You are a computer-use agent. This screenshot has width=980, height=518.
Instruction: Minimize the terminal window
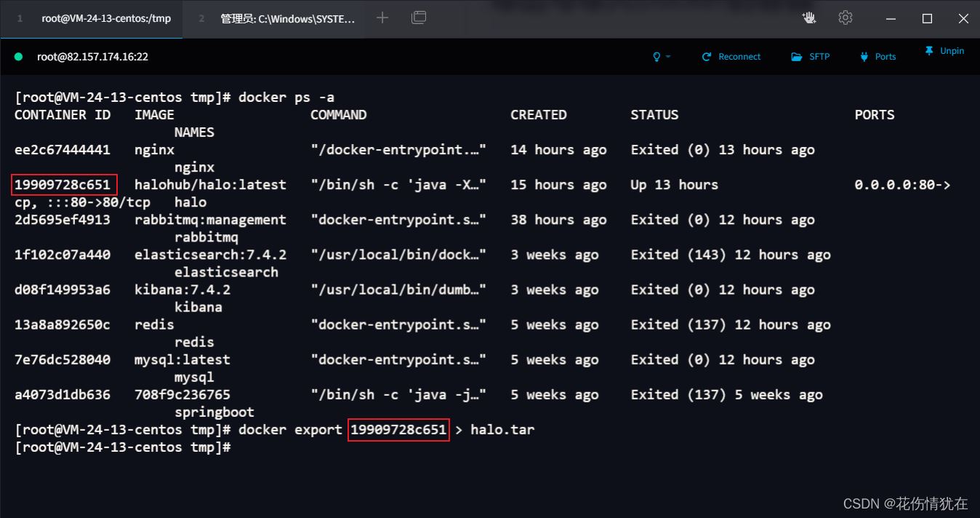click(x=891, y=18)
